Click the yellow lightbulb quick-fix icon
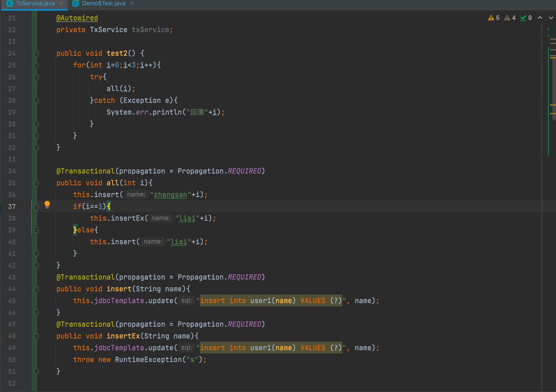Screen dimensions: 556x392 tap(47, 205)
